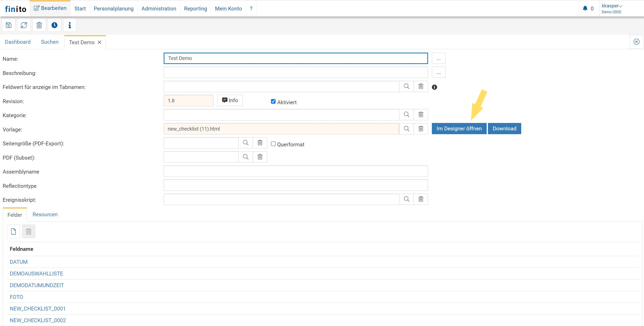Click search icon next to Vorlage field
This screenshot has width=644, height=326.
(x=406, y=129)
